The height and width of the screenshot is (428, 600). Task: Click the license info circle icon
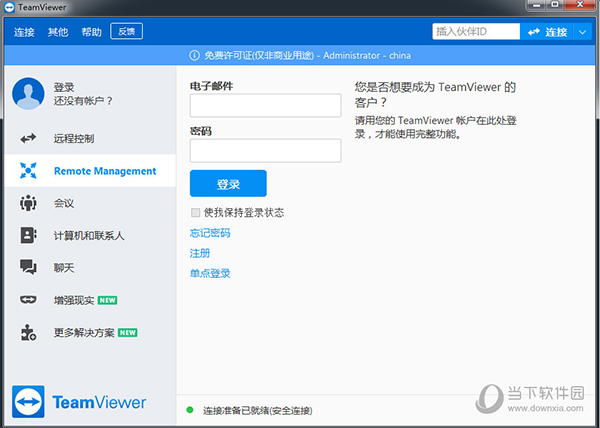[x=194, y=55]
